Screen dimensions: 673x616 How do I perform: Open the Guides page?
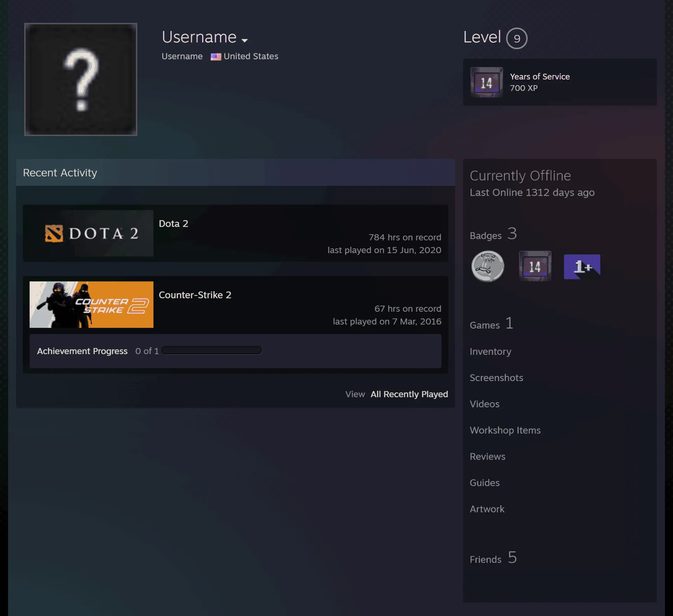click(484, 483)
